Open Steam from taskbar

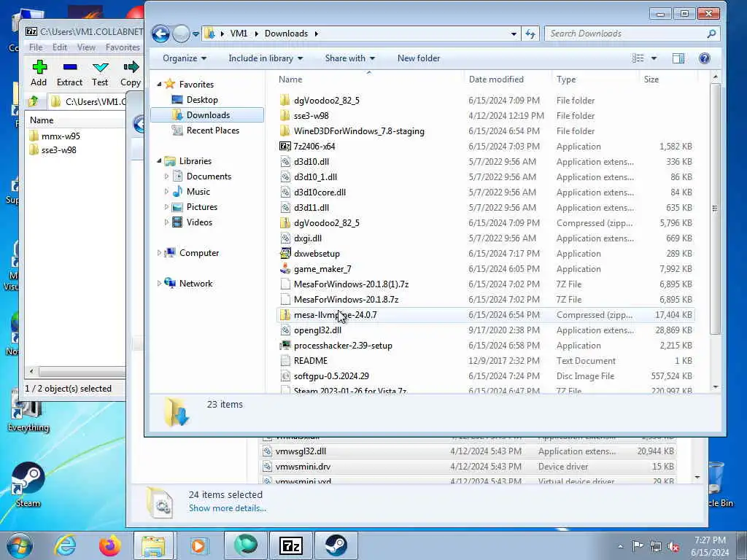pyautogui.click(x=336, y=545)
